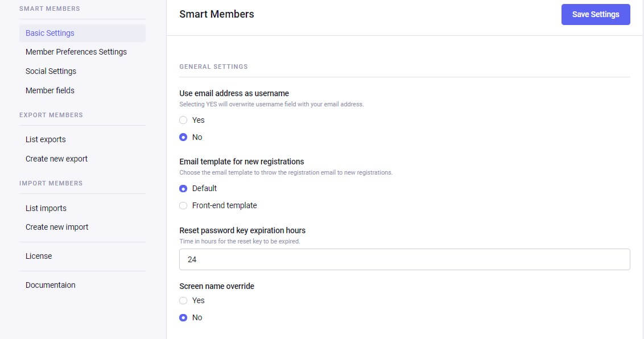The image size is (644, 339).
Task: Select No for Screen name override
Action: pyautogui.click(x=183, y=317)
